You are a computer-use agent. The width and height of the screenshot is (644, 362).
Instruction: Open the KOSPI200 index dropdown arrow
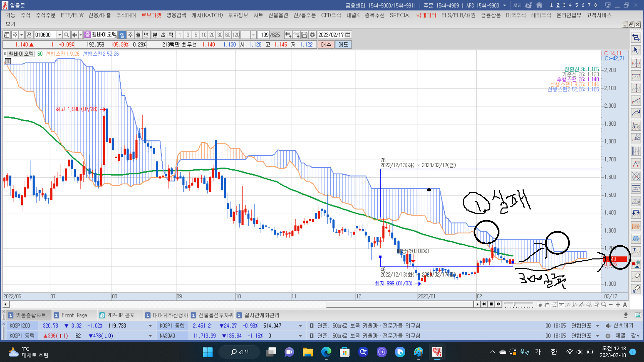150,326
